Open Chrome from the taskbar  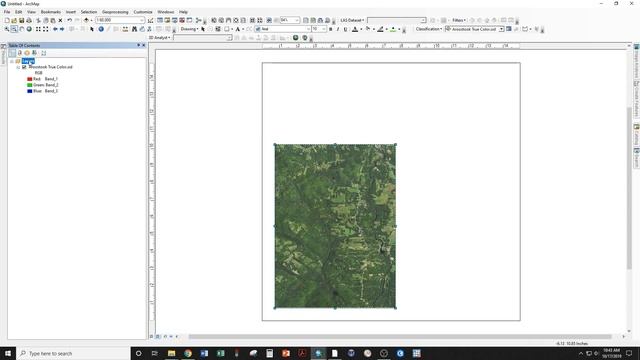coord(188,353)
